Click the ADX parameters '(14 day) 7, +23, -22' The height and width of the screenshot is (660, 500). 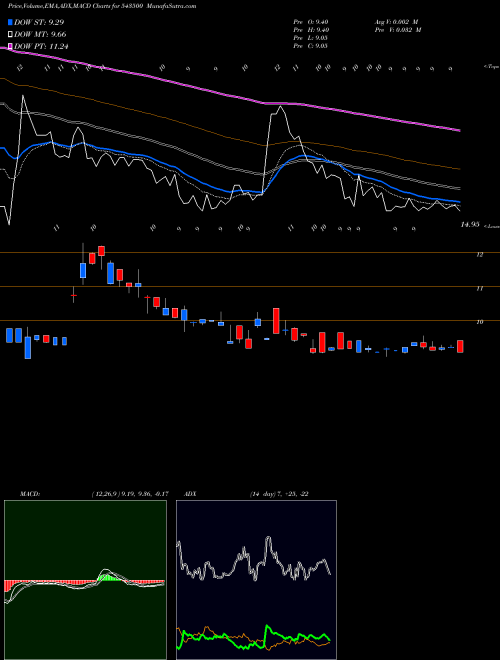[279, 494]
